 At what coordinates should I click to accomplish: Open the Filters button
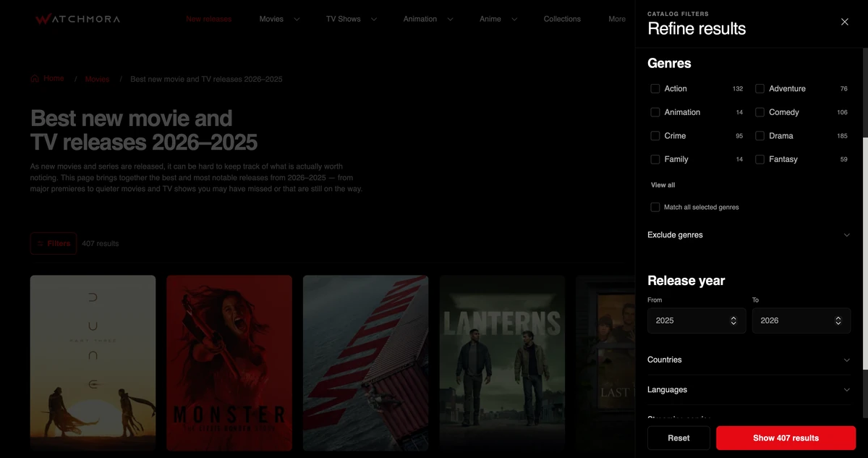(x=54, y=244)
